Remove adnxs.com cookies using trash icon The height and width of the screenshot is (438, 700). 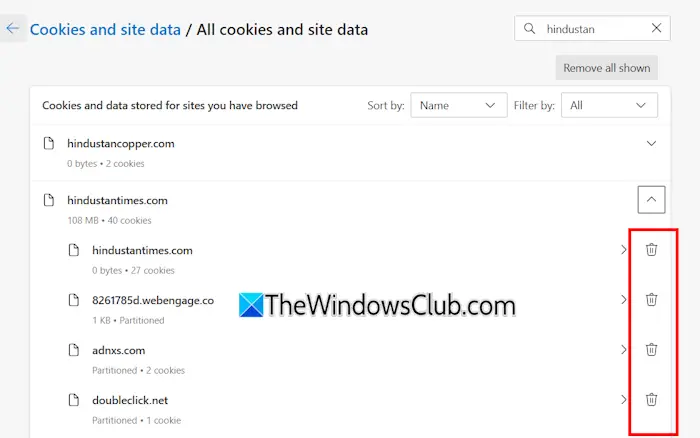tap(651, 349)
